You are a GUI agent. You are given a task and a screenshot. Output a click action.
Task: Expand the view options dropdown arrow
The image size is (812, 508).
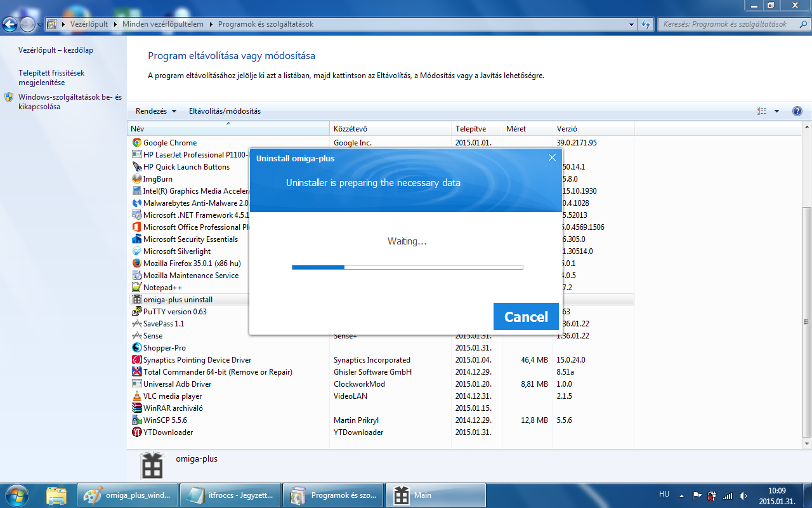776,111
